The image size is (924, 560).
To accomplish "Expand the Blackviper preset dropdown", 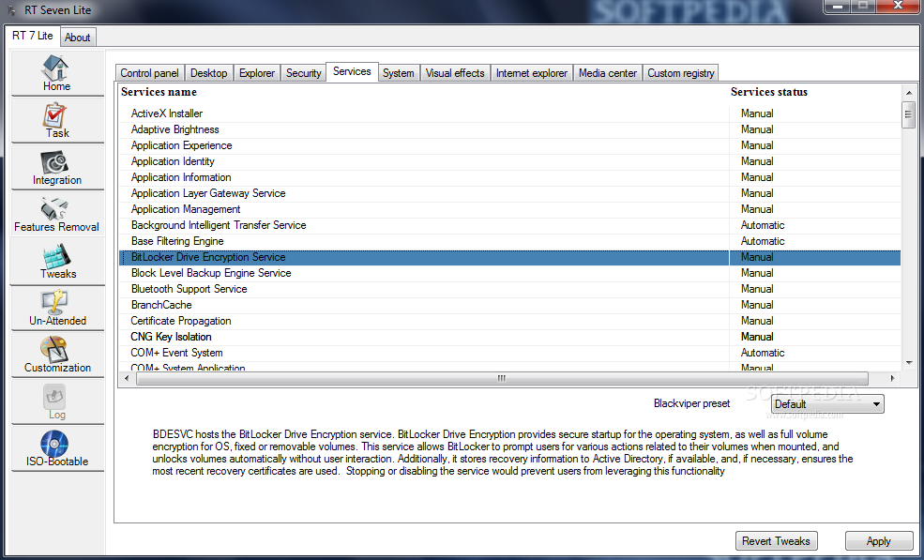I will pos(827,403).
